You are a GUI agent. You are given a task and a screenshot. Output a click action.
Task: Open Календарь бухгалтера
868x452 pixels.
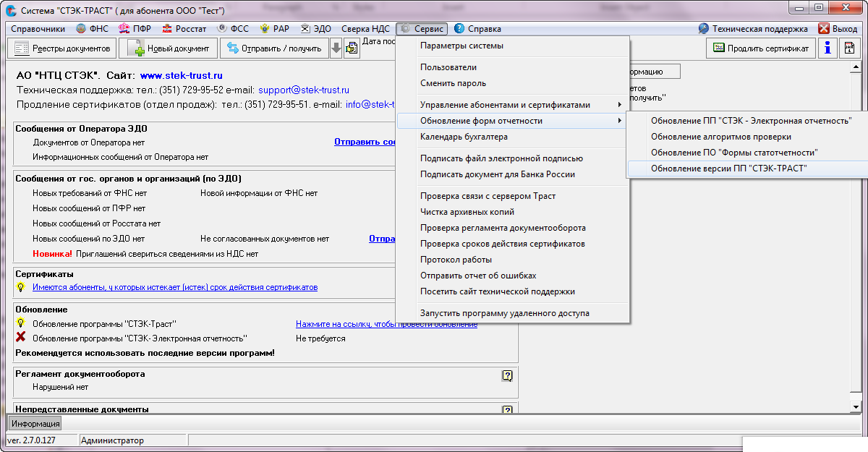click(x=514, y=137)
